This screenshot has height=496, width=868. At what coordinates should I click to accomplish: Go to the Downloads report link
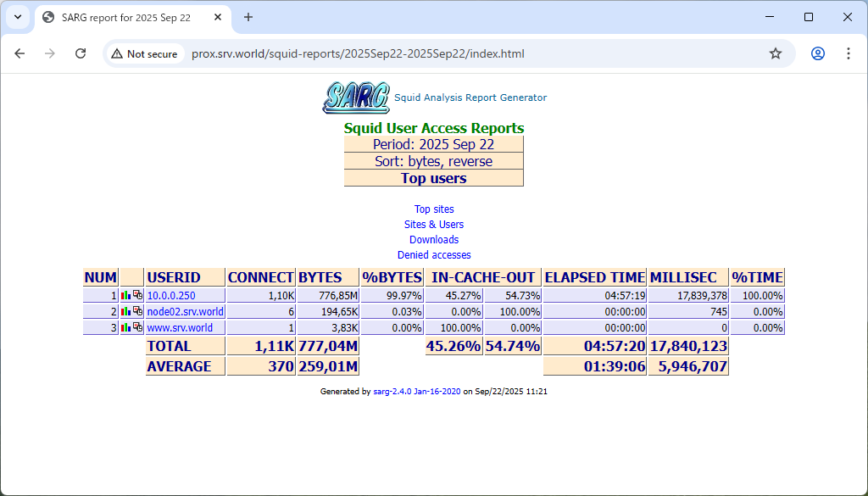[x=434, y=240]
